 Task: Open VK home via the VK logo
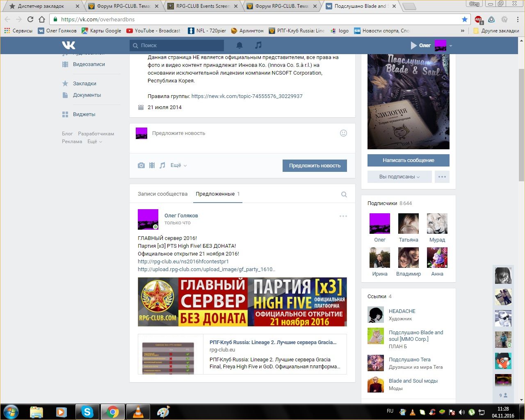68,45
